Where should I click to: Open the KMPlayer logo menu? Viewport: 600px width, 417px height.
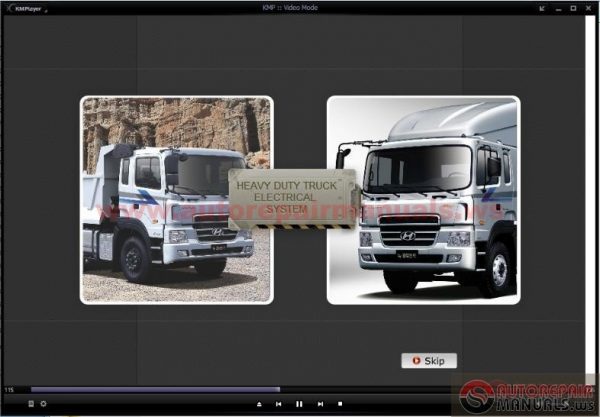(26, 8)
